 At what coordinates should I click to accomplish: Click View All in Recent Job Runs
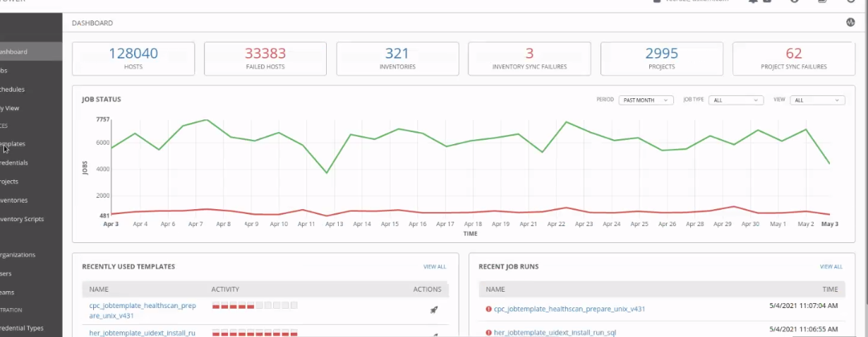[831, 267]
